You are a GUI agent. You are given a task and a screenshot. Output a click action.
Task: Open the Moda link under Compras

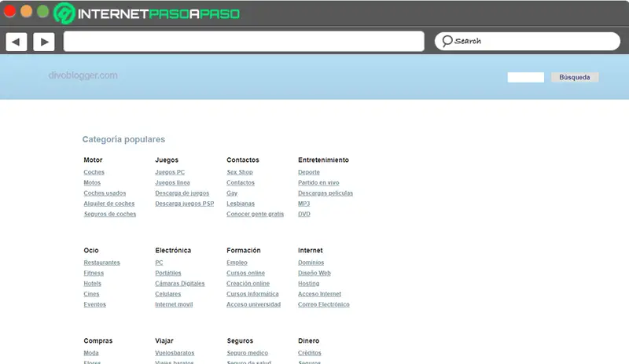click(x=91, y=353)
